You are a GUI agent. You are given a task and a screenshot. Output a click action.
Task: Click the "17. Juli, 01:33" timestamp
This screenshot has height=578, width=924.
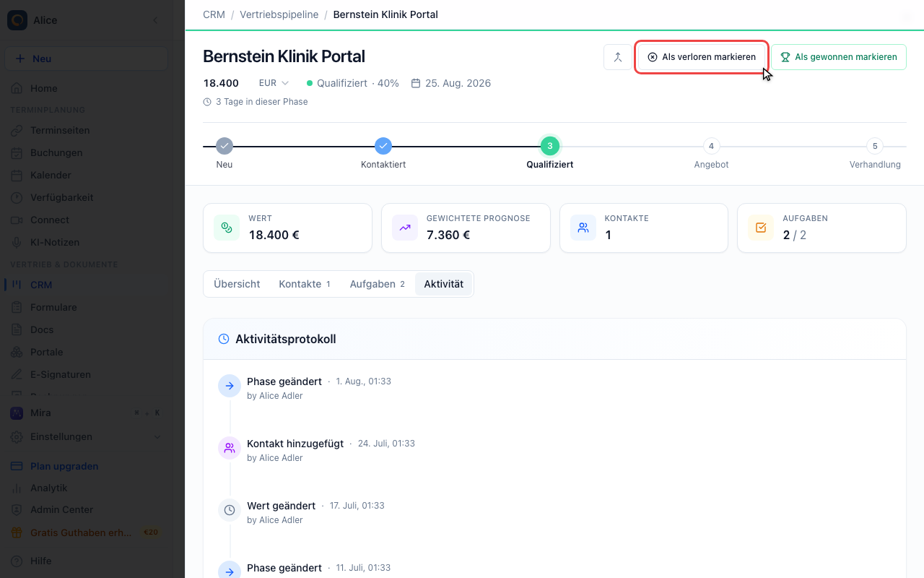pos(357,506)
